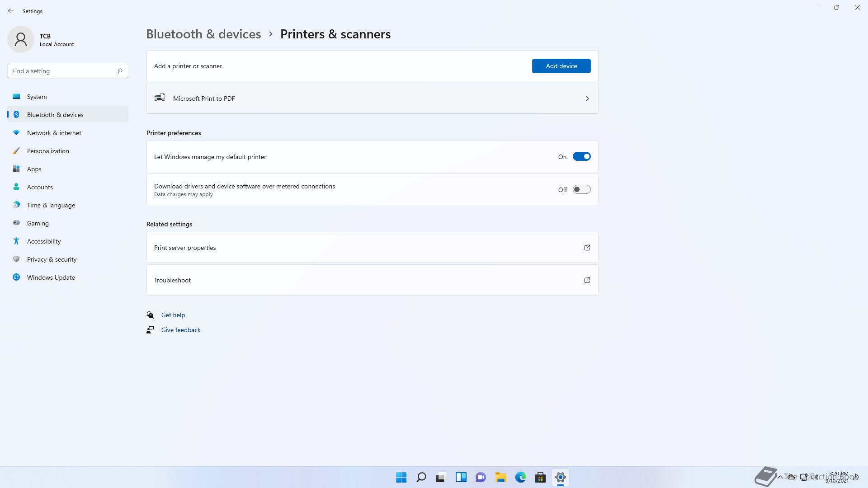This screenshot has width=868, height=488.
Task: Click the Find a setting search box
Action: click(68, 71)
